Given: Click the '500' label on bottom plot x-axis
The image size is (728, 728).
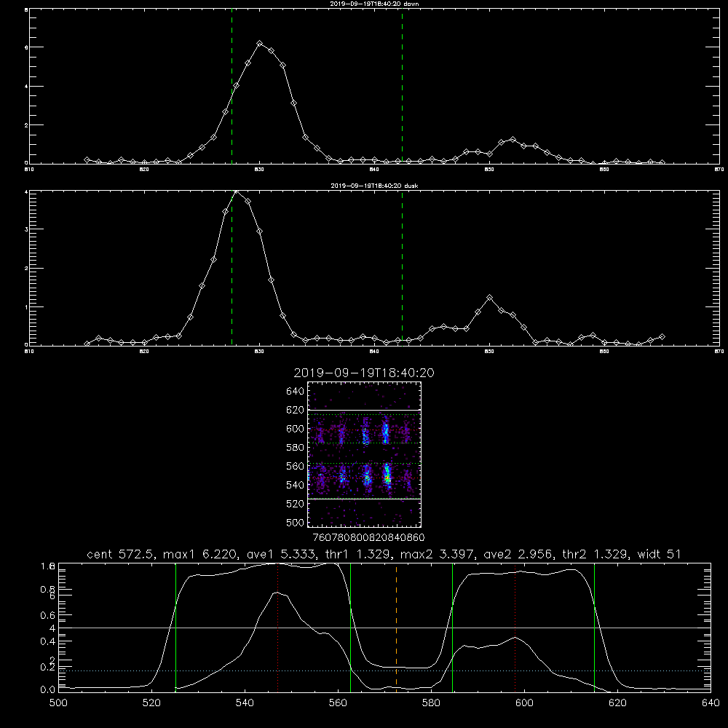Looking at the screenshot, I should pyautogui.click(x=58, y=703).
